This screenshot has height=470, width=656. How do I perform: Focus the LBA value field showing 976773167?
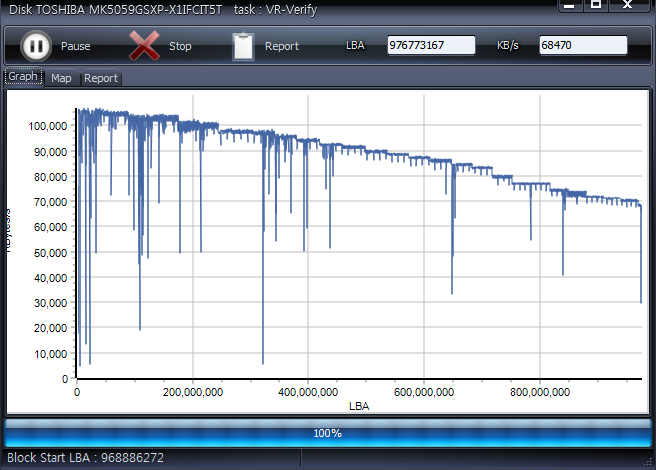(x=430, y=46)
